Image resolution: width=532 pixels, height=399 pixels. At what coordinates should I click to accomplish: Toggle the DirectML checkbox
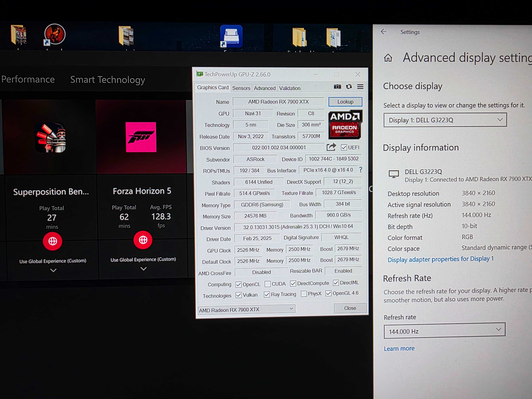pyautogui.click(x=336, y=283)
